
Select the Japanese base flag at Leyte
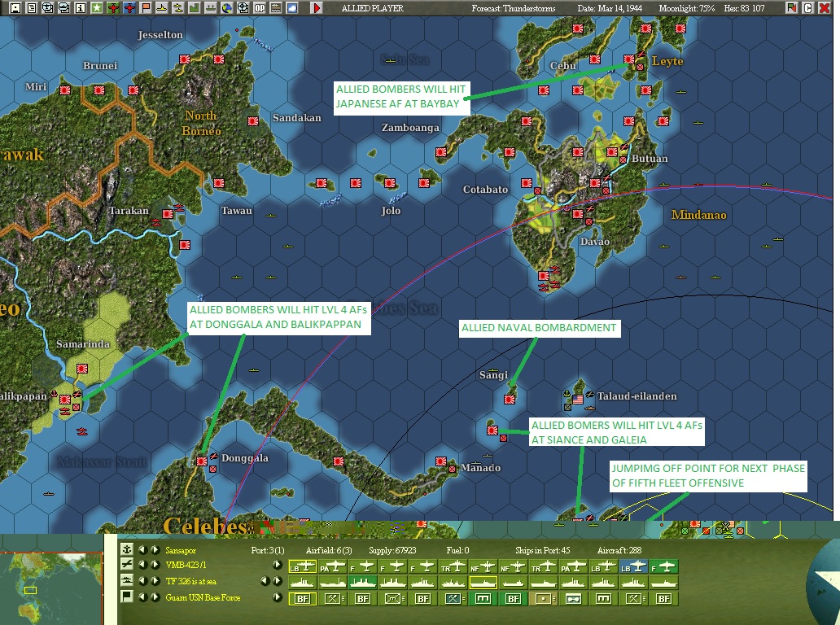pyautogui.click(x=629, y=59)
